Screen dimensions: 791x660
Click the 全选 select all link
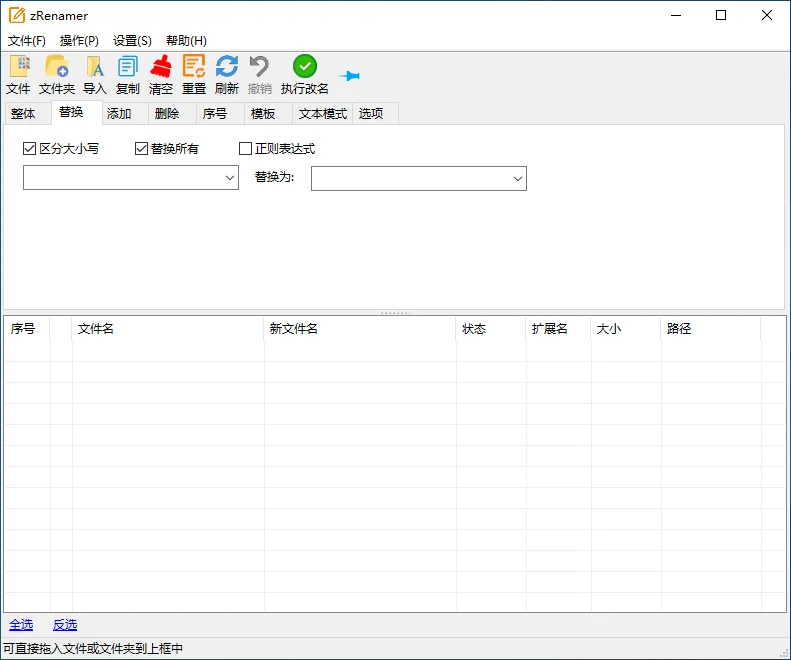coord(21,625)
